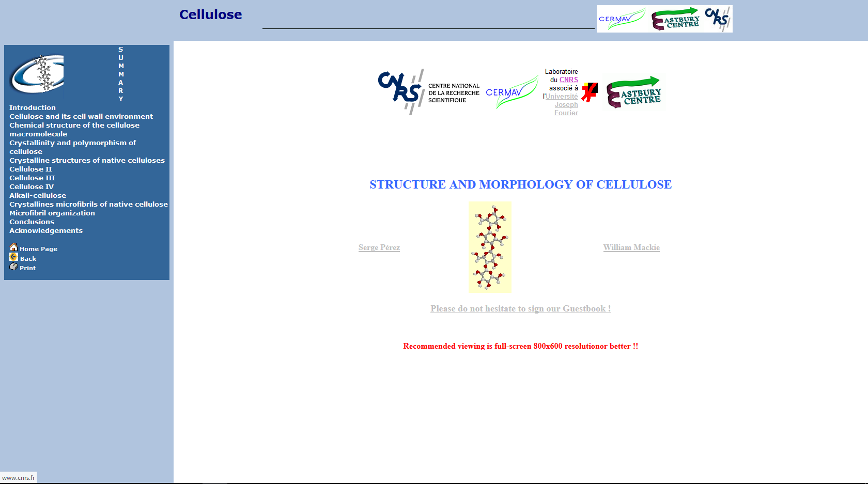Open Microfibril organization section
Screen dimensions: 868x484
(52, 213)
